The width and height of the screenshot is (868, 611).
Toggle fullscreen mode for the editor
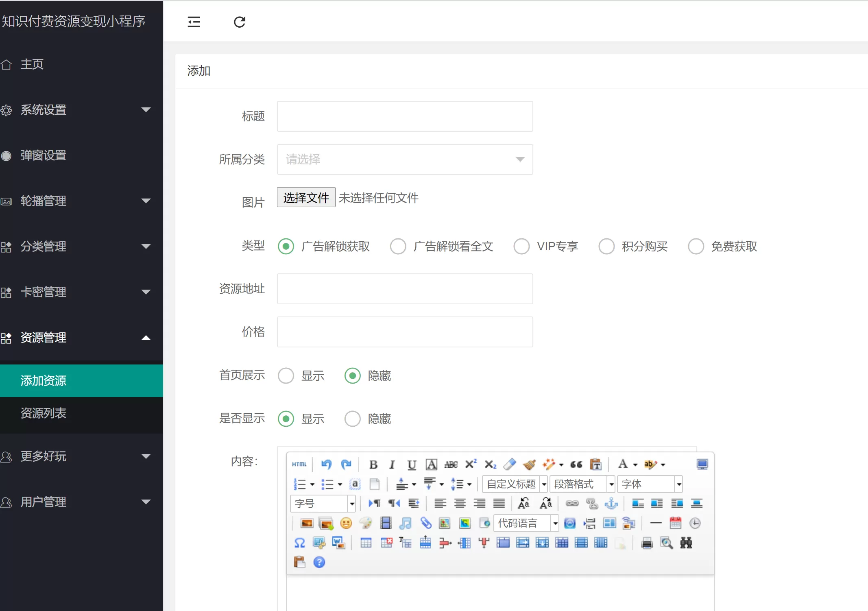click(703, 464)
